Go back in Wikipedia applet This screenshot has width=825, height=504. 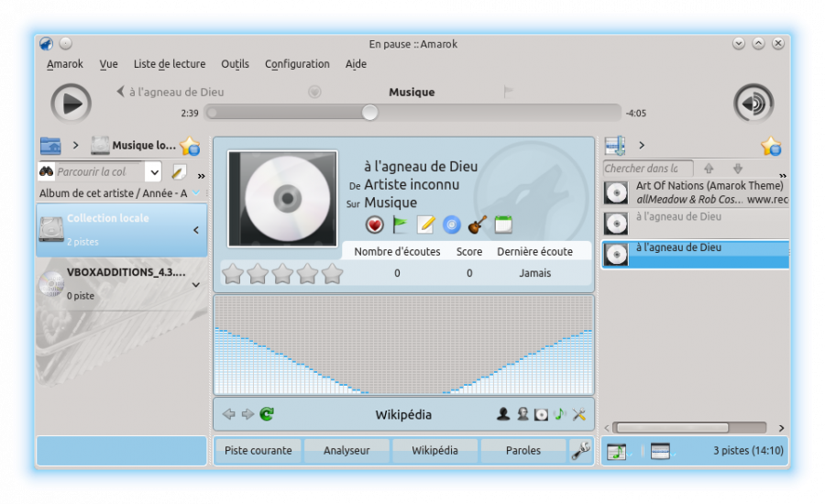click(x=229, y=414)
